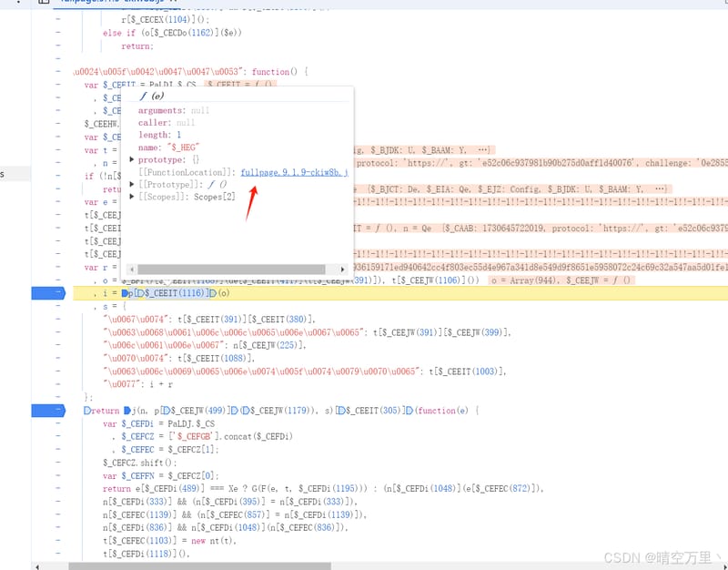The image size is (728, 570).
Task: Click the code editor's bottom horizontal scrollbar thumb
Action: [199, 566]
